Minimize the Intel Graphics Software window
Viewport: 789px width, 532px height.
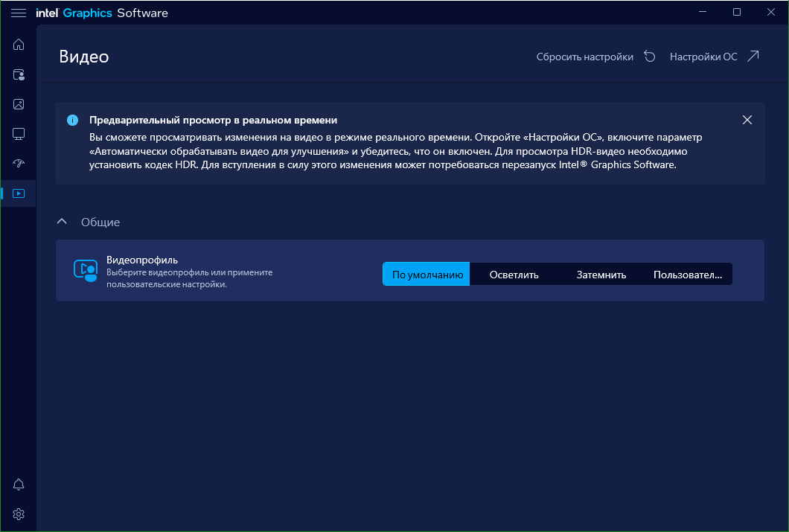point(703,12)
